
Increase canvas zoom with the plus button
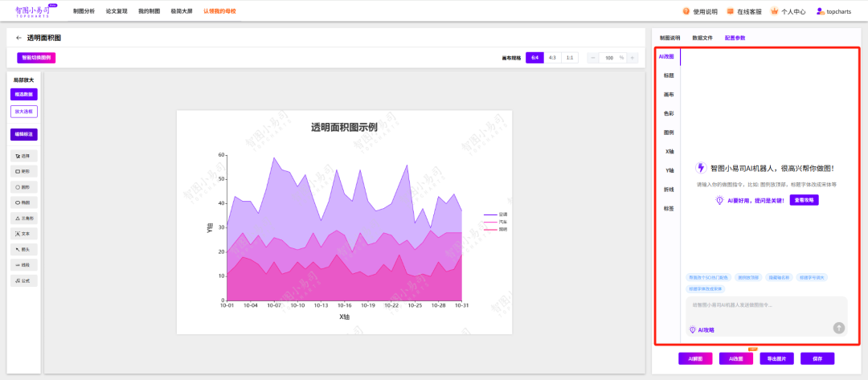point(633,58)
